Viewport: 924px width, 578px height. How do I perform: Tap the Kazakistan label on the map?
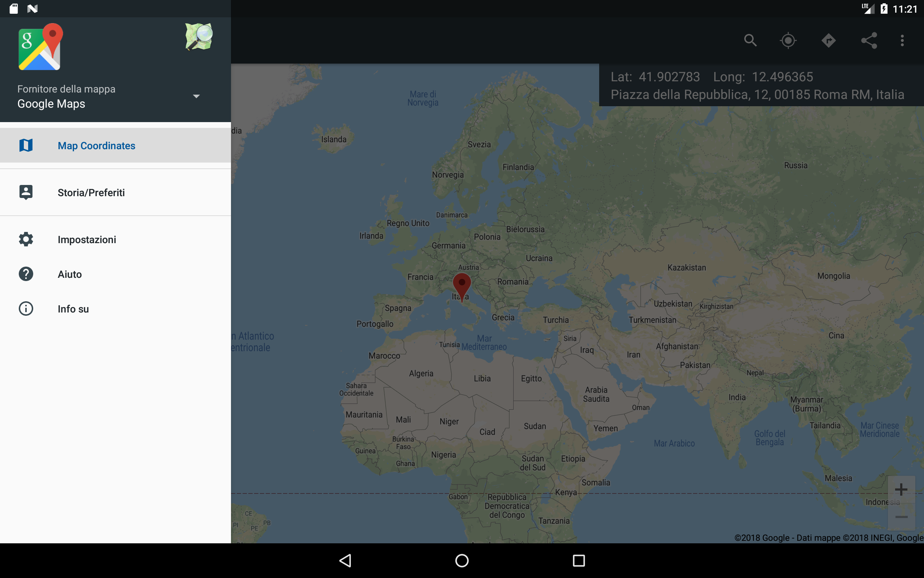(687, 268)
